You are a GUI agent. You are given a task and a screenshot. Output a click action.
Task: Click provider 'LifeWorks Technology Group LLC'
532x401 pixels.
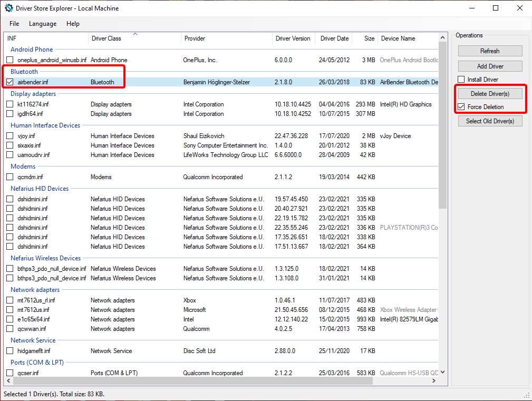click(x=226, y=155)
